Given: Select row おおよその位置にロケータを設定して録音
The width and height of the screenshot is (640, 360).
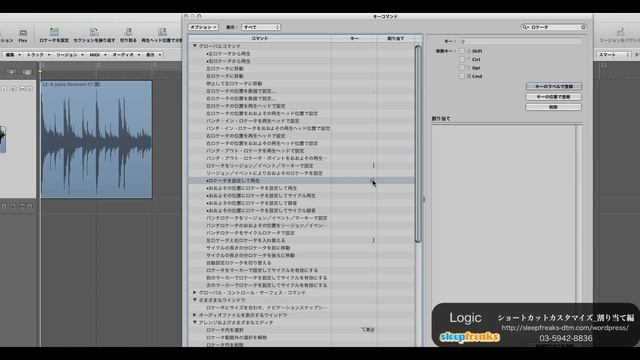Looking at the screenshot, I should (x=301, y=203).
